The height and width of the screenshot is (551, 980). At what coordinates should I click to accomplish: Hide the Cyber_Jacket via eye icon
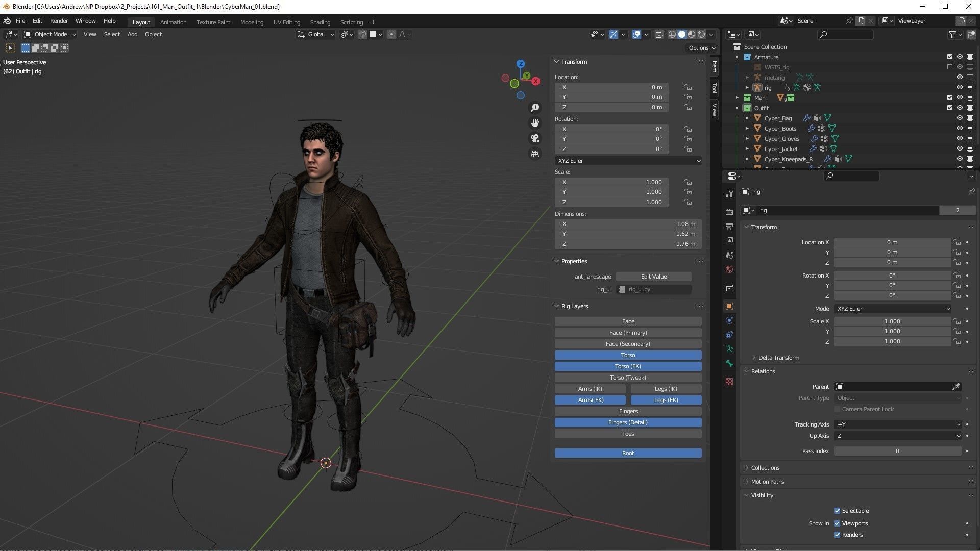pyautogui.click(x=960, y=148)
